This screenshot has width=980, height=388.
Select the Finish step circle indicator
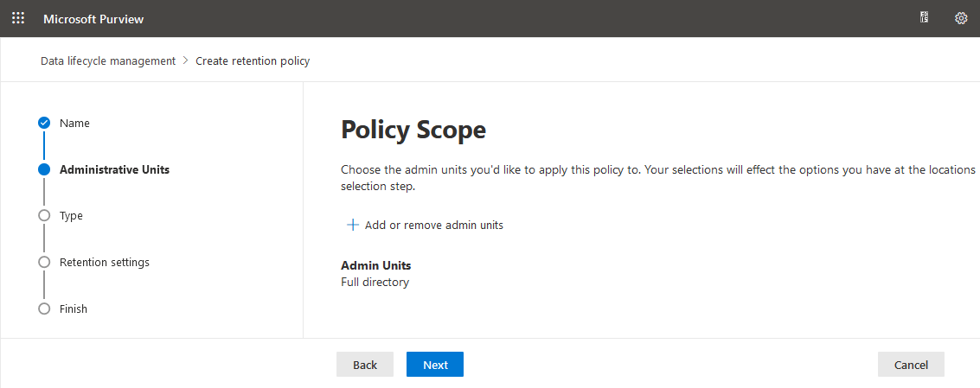44,308
